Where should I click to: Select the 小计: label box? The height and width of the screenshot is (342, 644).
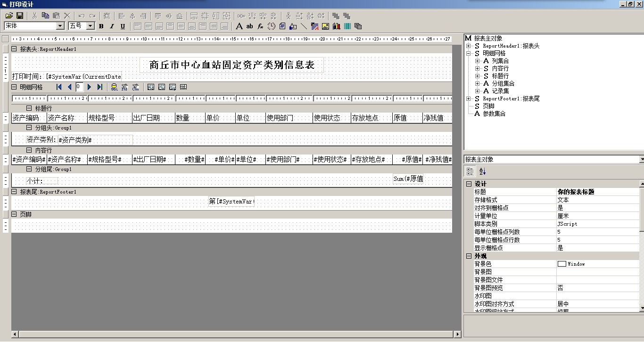(42, 181)
